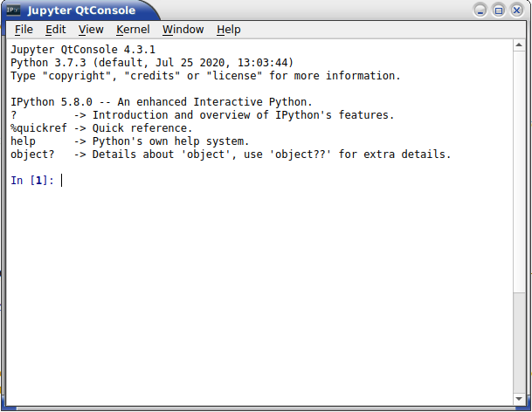532x412 pixels.
Task: Open the Help menu
Action: (x=229, y=30)
